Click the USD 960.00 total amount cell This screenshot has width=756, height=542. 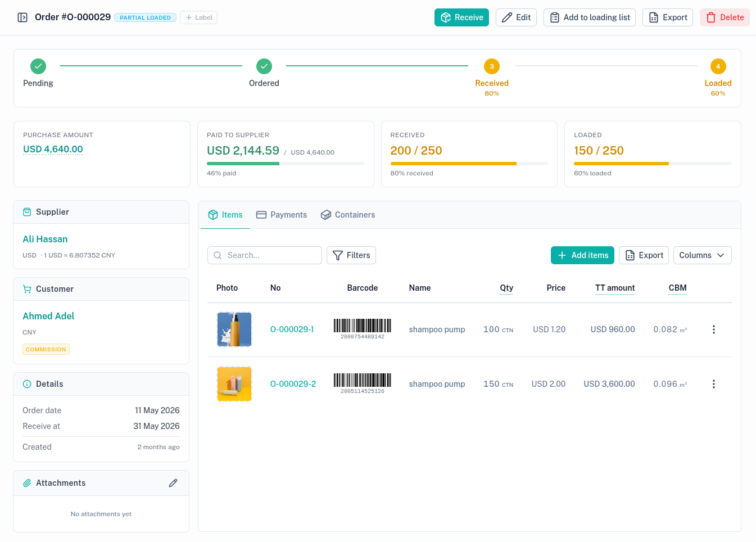613,329
